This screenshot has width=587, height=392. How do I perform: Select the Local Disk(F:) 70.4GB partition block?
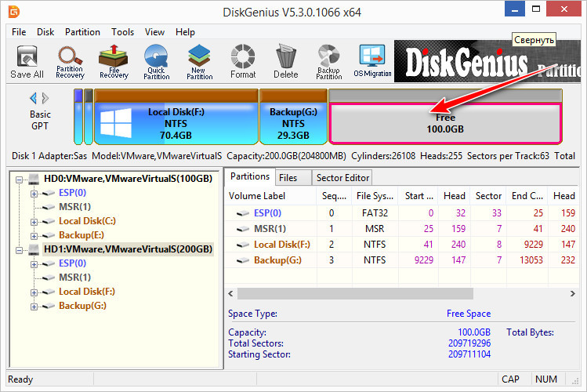tap(176, 117)
